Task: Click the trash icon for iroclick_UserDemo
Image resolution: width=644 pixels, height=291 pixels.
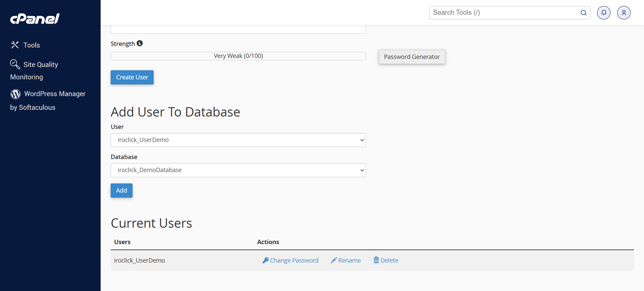Action: [376, 260]
